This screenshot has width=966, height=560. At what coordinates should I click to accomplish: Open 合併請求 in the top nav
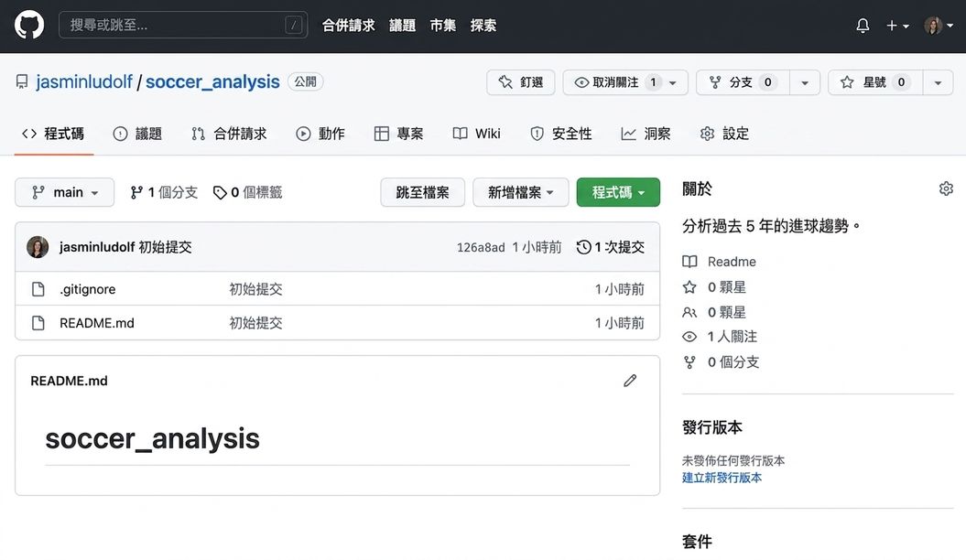click(349, 26)
